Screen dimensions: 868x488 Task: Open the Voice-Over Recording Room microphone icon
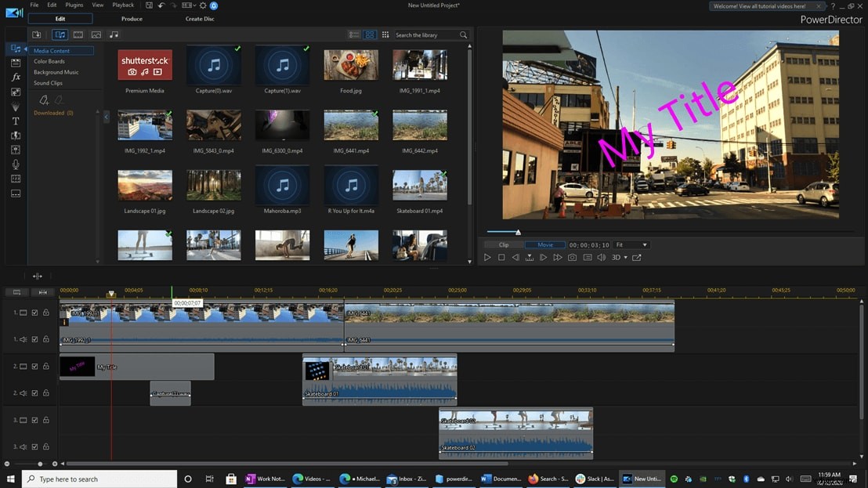pos(15,164)
